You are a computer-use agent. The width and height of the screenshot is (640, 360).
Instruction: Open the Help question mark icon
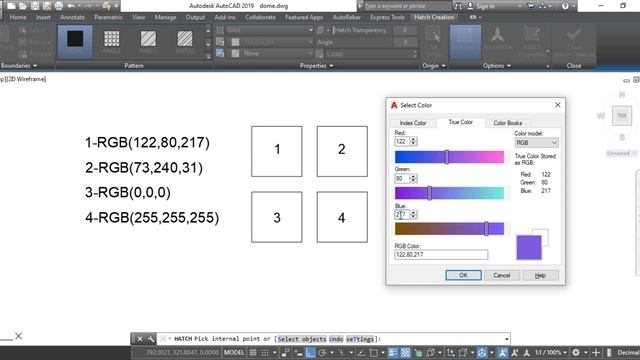pyautogui.click(x=565, y=6)
